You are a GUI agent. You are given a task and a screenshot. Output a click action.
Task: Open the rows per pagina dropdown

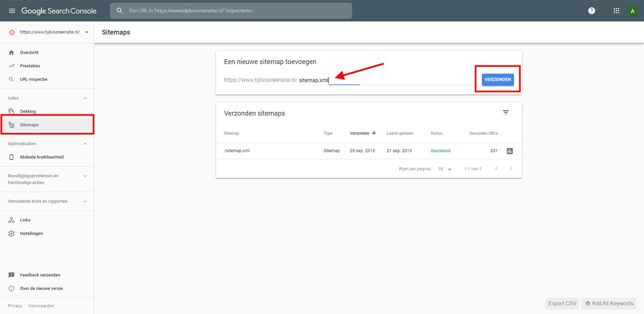tap(445, 169)
